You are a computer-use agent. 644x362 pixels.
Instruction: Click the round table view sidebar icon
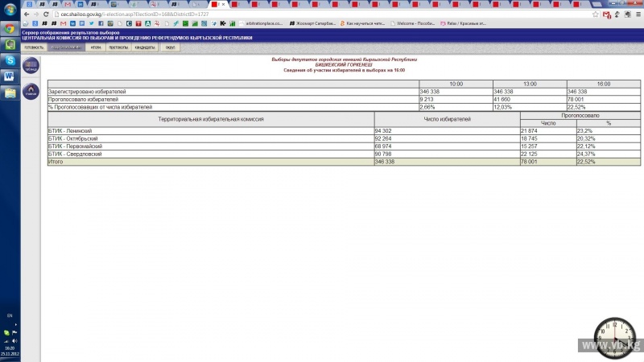[31, 66]
